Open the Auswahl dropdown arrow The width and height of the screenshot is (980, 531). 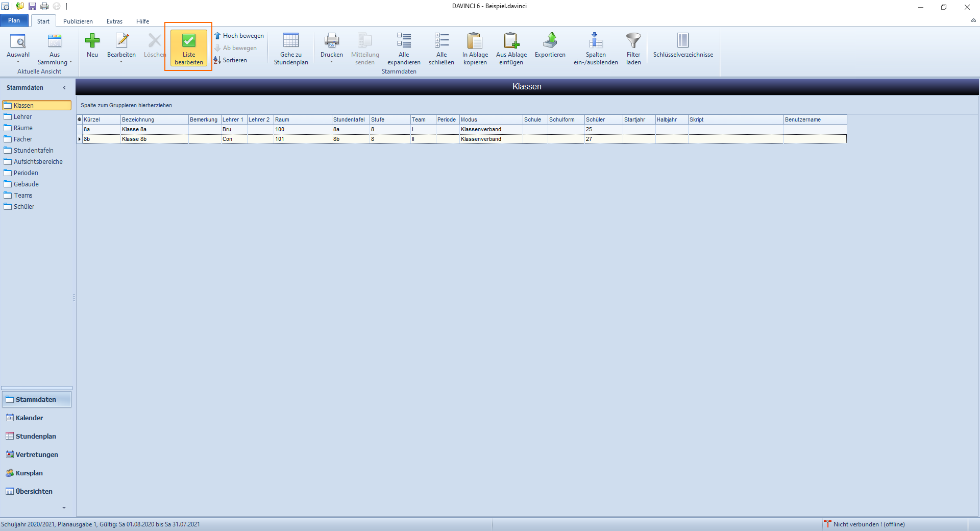pyautogui.click(x=18, y=62)
